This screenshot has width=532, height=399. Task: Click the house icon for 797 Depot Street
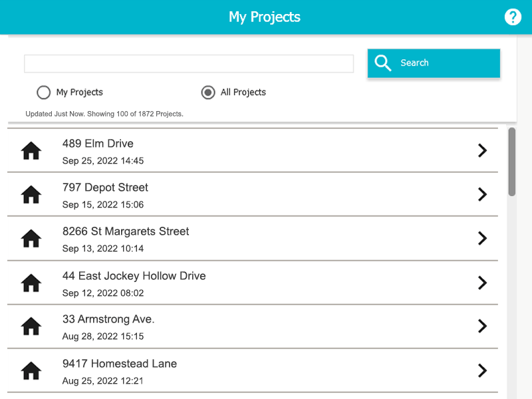31,194
